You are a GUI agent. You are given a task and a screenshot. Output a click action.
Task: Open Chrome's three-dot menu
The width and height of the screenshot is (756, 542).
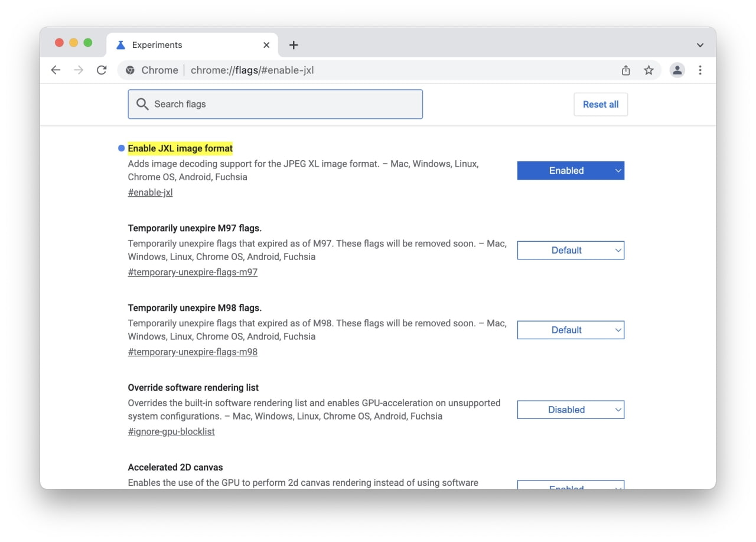(x=700, y=70)
